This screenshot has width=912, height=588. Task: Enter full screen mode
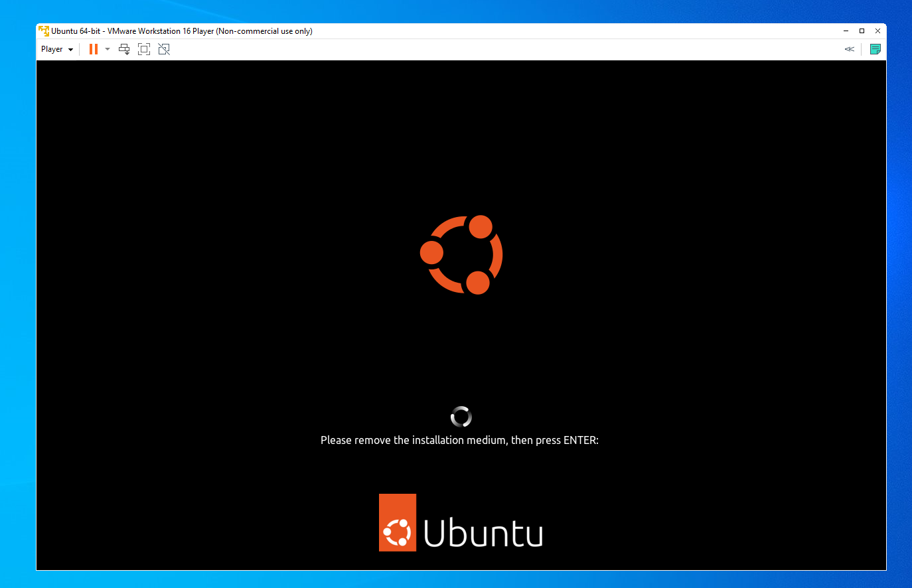pyautogui.click(x=144, y=49)
